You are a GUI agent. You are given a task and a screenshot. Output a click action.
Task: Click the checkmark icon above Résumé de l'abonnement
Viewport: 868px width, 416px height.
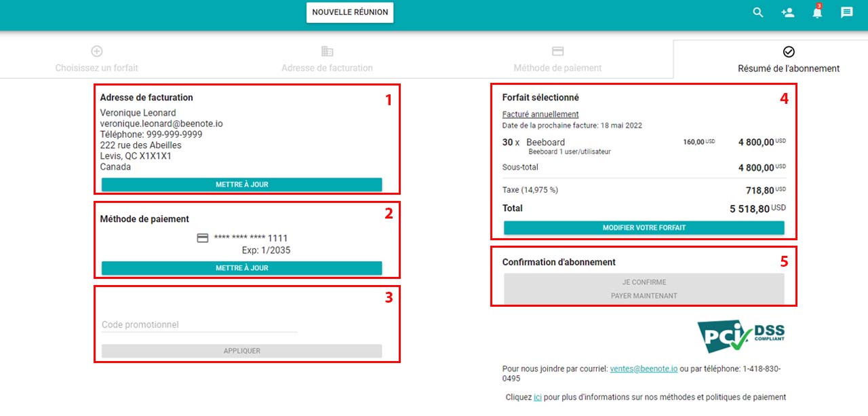(789, 52)
